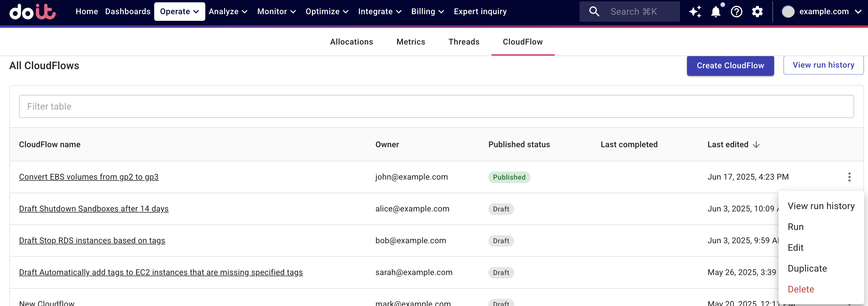Focus the Filter table input
Screen dimensions: 868x306
[x=436, y=106]
